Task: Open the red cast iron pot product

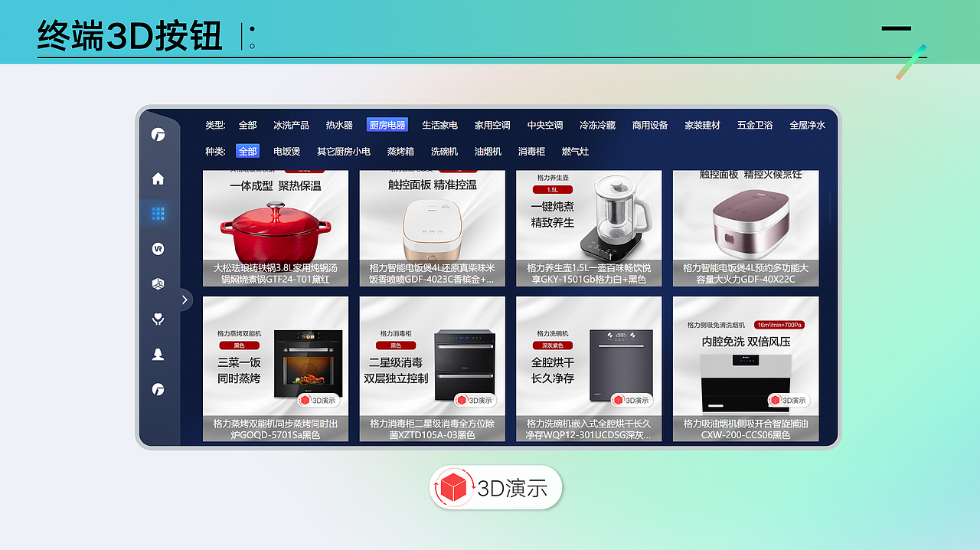Action: click(x=276, y=228)
